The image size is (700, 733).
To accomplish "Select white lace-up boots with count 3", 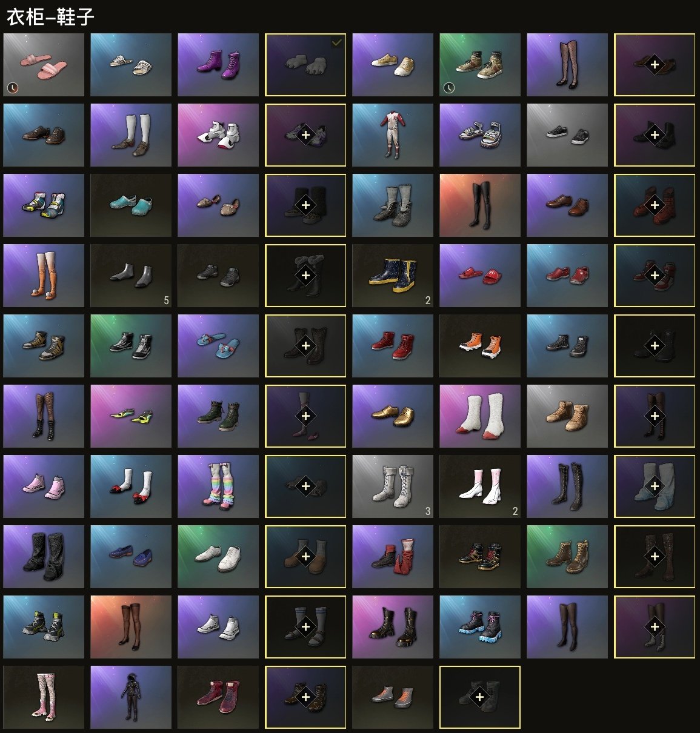I will click(x=393, y=486).
